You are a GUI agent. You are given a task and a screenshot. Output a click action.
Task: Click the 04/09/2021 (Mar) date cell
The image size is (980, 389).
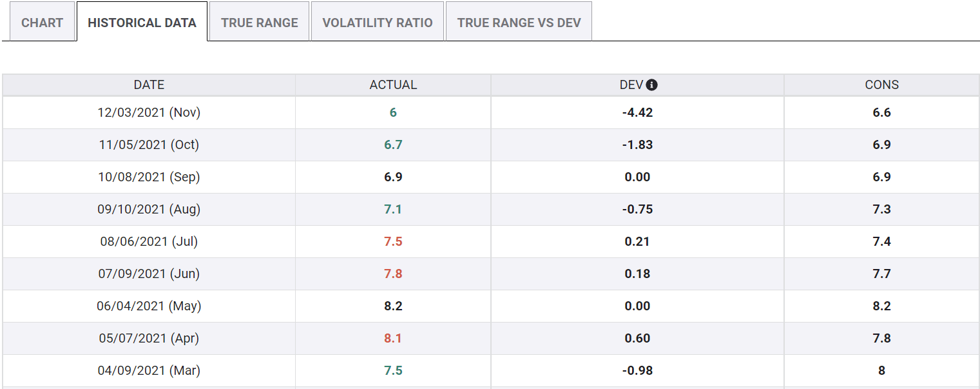pyautogui.click(x=149, y=370)
